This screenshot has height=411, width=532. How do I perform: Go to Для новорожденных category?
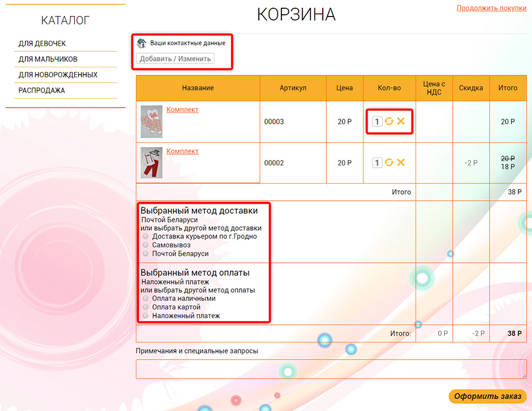(x=58, y=75)
